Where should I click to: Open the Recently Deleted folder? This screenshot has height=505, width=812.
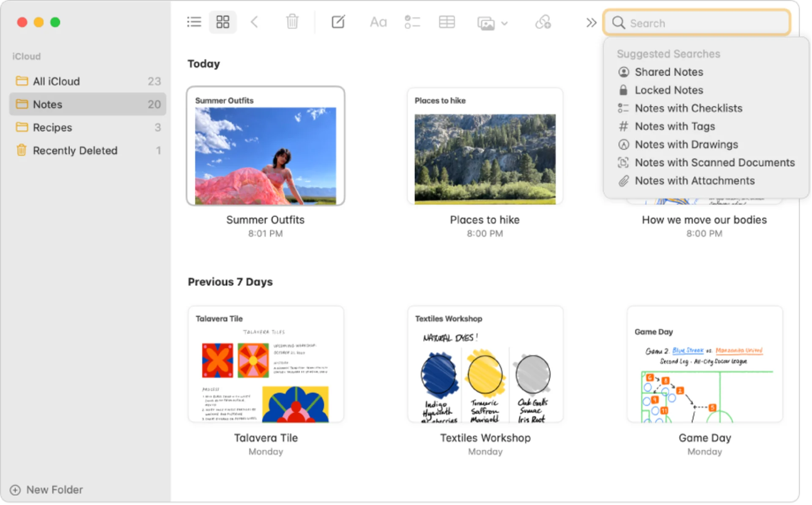click(75, 150)
